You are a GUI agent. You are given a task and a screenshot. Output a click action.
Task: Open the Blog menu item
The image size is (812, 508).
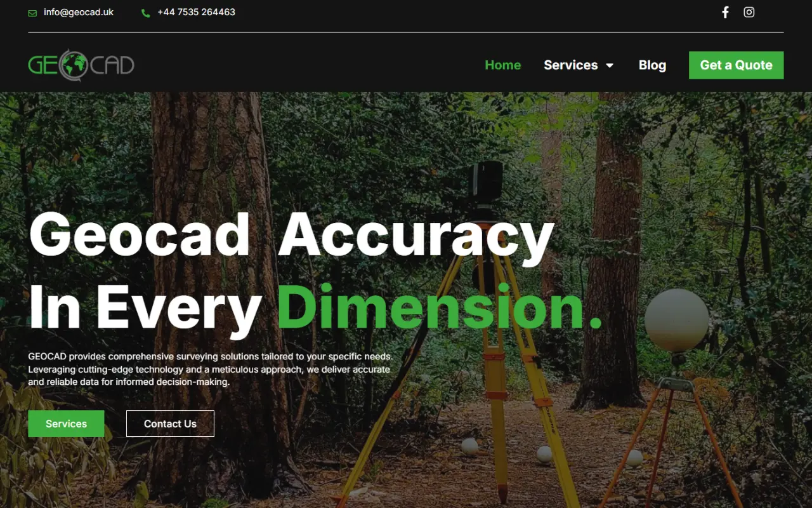click(652, 65)
